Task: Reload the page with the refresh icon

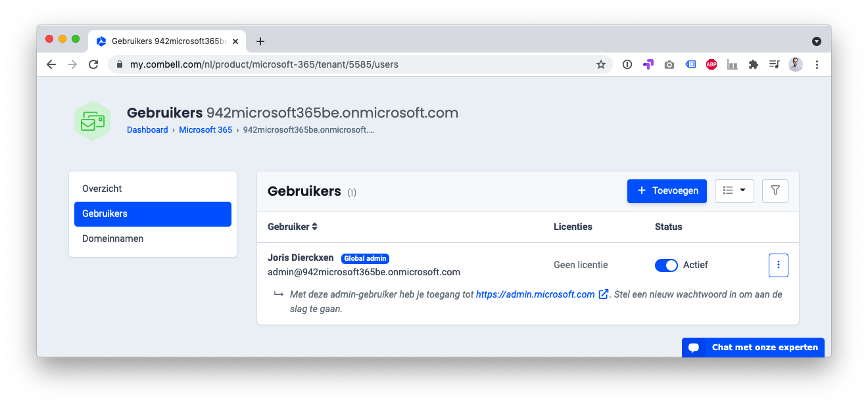Action: pos(93,64)
